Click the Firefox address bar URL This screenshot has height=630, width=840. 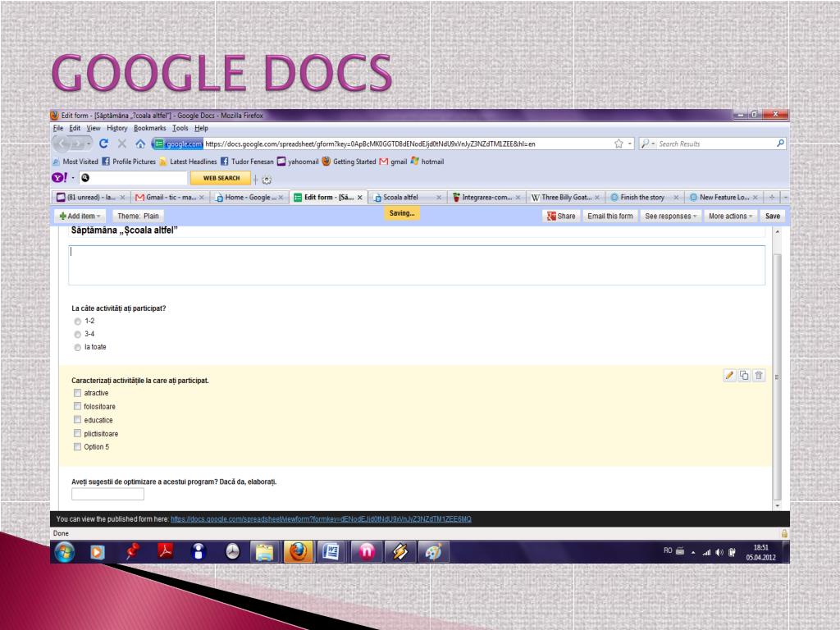click(370, 144)
